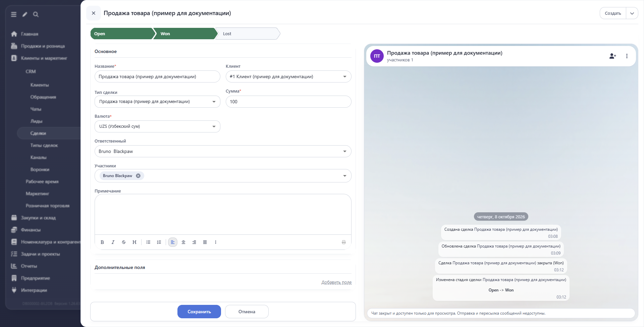Viewport: 644px width, 327px height.
Task: Expand the Участники dropdown
Action: (x=345, y=176)
